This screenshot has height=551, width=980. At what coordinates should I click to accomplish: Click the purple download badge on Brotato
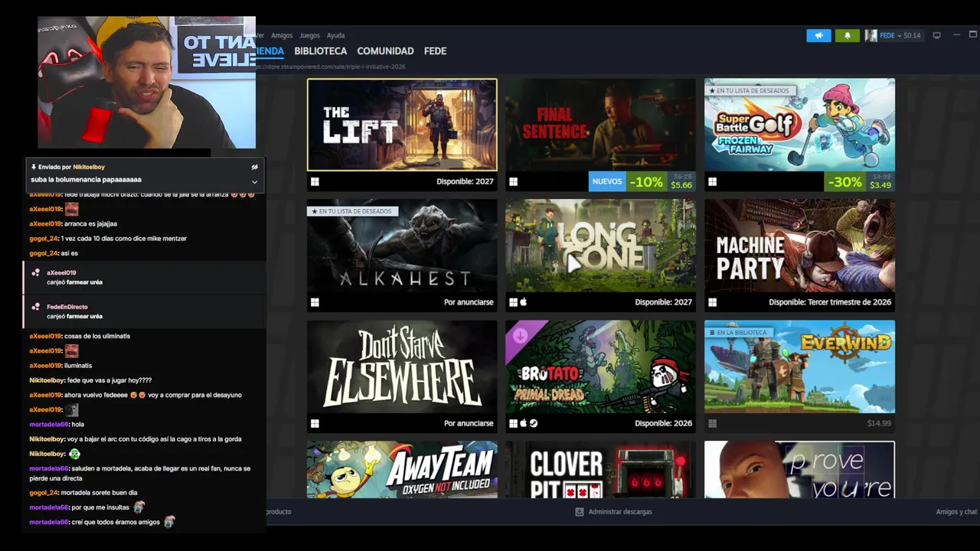coord(521,335)
